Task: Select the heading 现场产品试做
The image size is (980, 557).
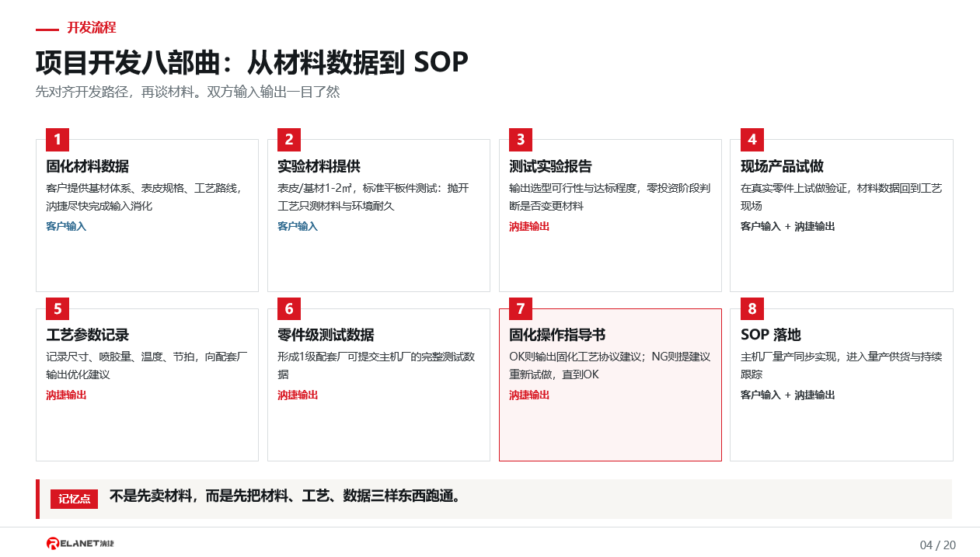Action: point(783,166)
